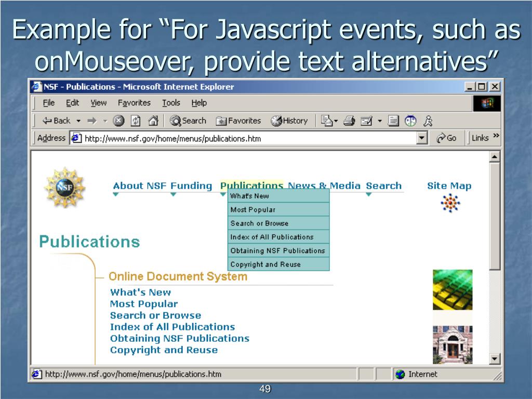
Task: Click the NSF logo image
Action: pos(64,187)
